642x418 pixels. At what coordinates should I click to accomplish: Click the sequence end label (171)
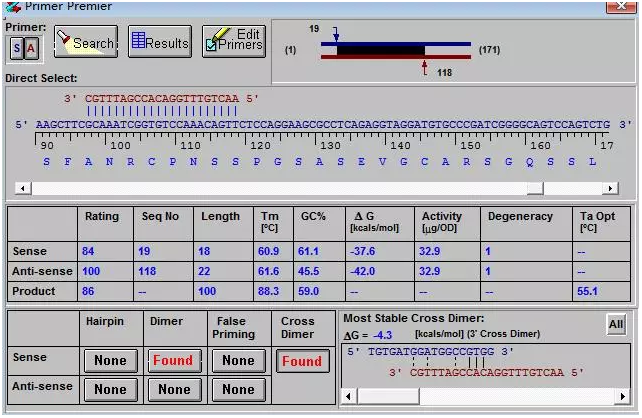pos(489,50)
